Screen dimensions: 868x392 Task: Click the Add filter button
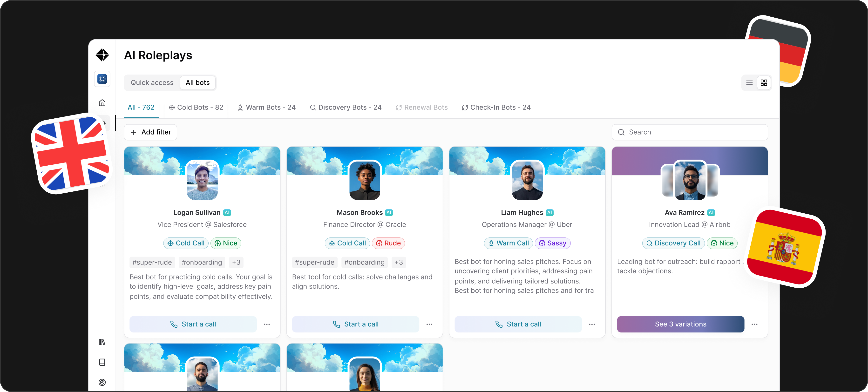(151, 132)
